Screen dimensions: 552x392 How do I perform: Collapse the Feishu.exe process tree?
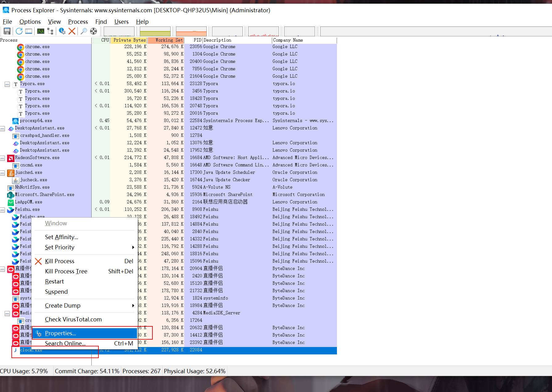click(2, 210)
